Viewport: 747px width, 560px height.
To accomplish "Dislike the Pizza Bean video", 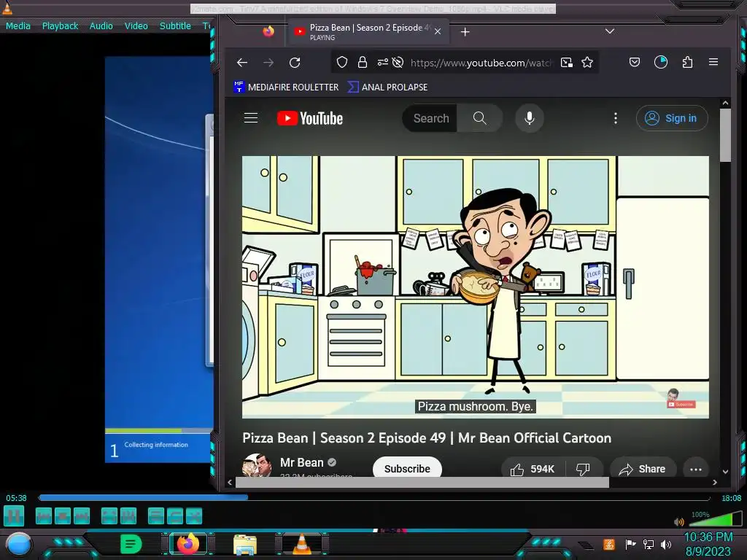I will pos(584,469).
